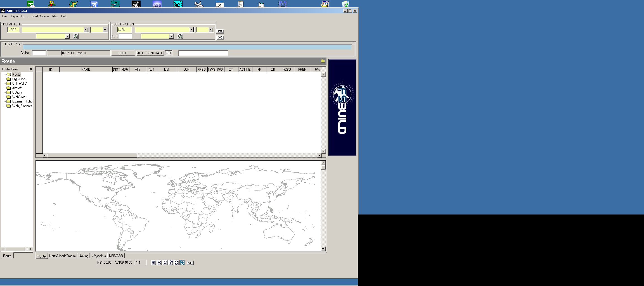Open the Export To... menu
Image resolution: width=644 pixels, height=286 pixels.
point(19,16)
